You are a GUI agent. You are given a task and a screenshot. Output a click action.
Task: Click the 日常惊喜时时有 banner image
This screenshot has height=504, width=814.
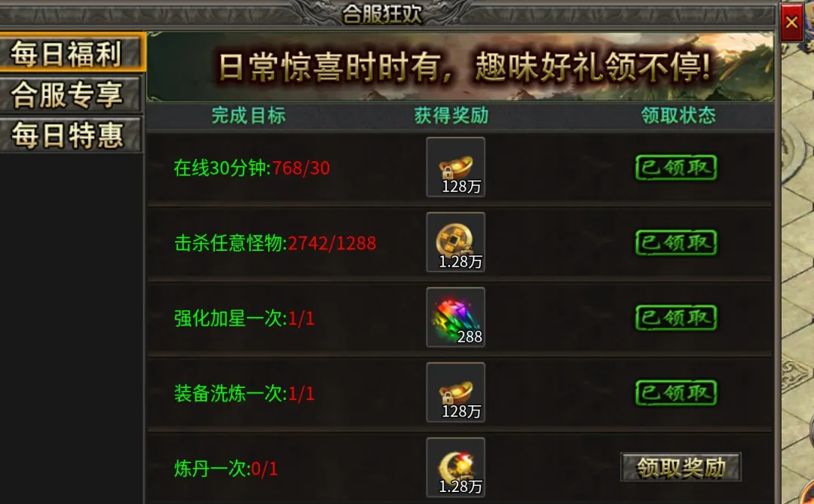coord(461,66)
